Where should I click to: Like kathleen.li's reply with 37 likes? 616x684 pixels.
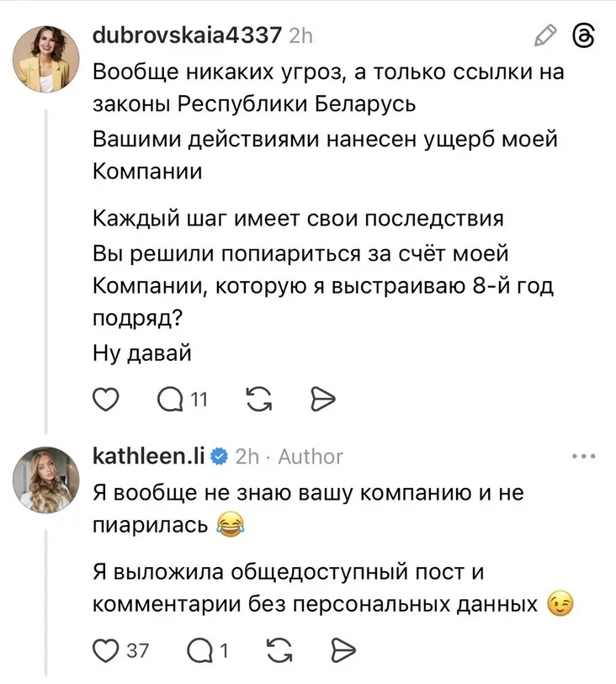[x=105, y=649]
